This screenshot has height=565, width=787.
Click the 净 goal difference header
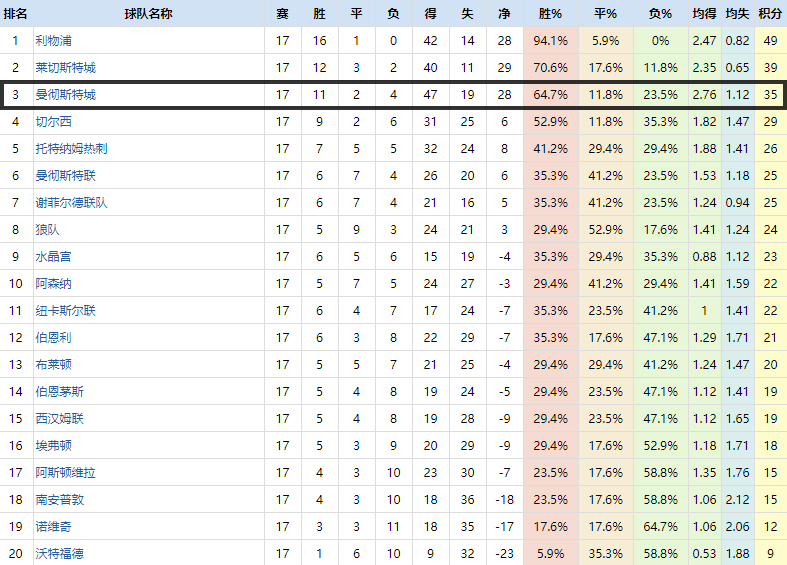pos(503,14)
